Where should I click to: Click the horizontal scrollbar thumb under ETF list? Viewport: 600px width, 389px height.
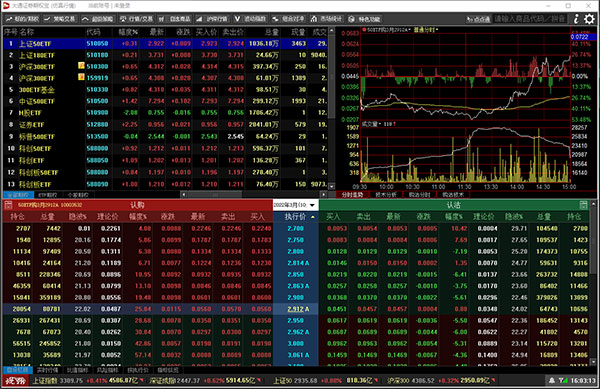(x=215, y=195)
